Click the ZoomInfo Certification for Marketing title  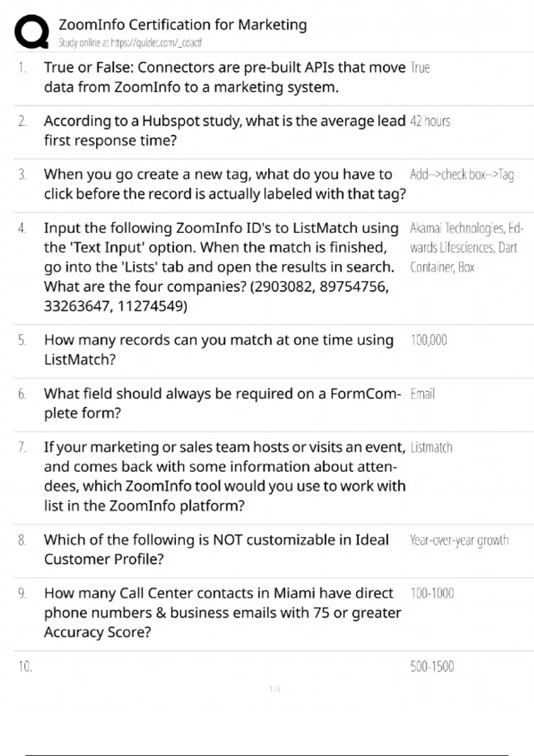pos(182,24)
